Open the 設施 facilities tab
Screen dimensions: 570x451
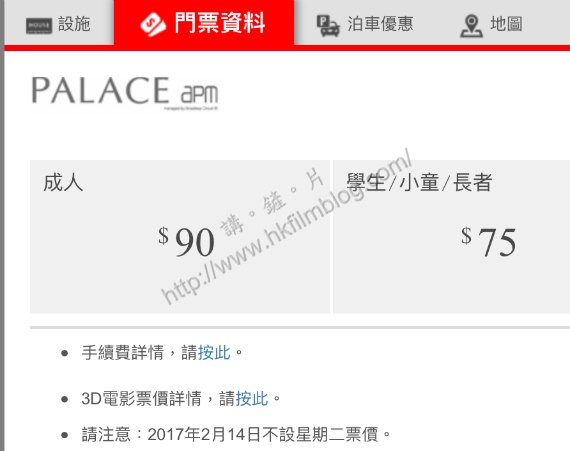(59, 23)
